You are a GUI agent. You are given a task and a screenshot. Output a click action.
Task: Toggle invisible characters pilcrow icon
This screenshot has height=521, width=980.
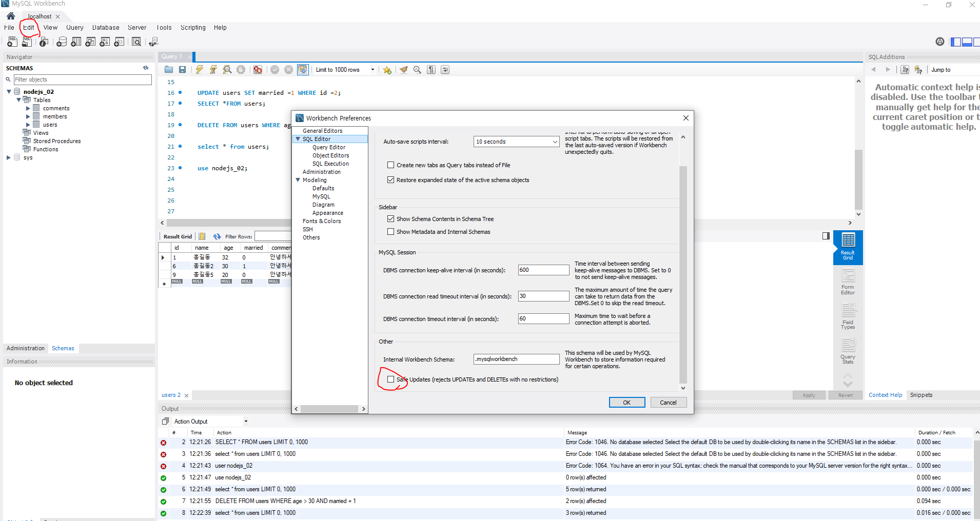[x=431, y=70]
